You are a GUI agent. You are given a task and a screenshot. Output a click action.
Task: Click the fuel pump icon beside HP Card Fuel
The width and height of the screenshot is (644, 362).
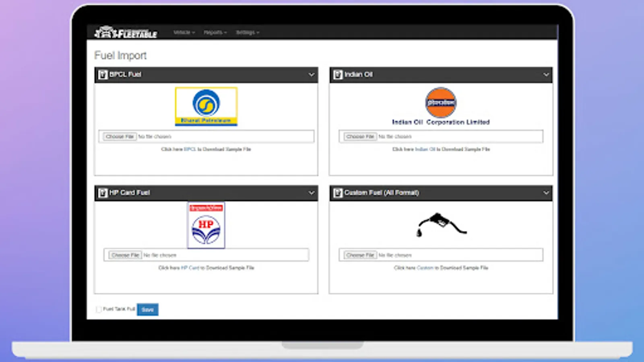coord(103,193)
